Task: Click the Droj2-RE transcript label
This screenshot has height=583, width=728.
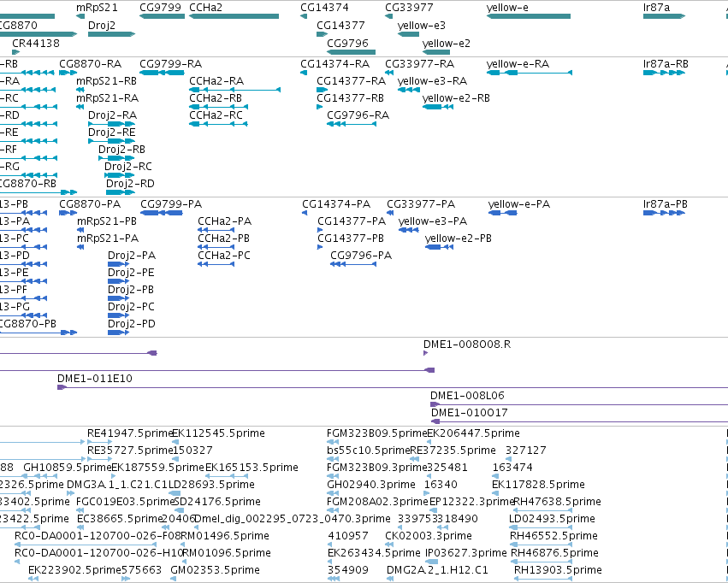Action: [112, 132]
